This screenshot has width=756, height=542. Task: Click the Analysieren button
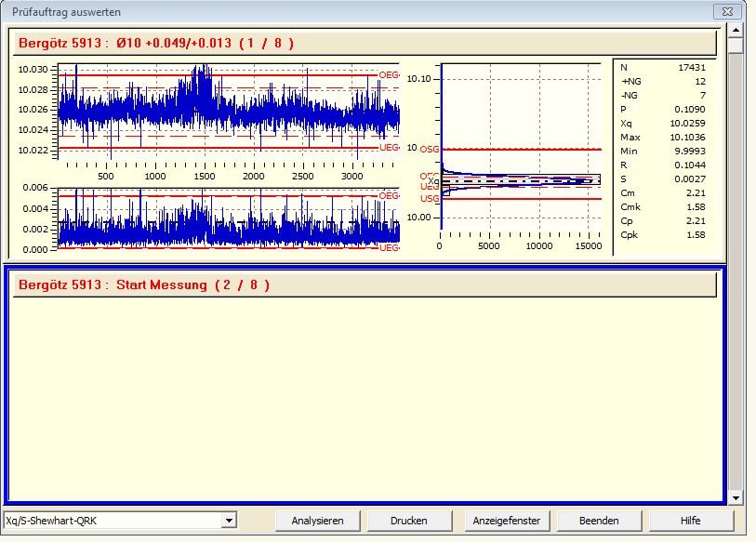point(318,521)
